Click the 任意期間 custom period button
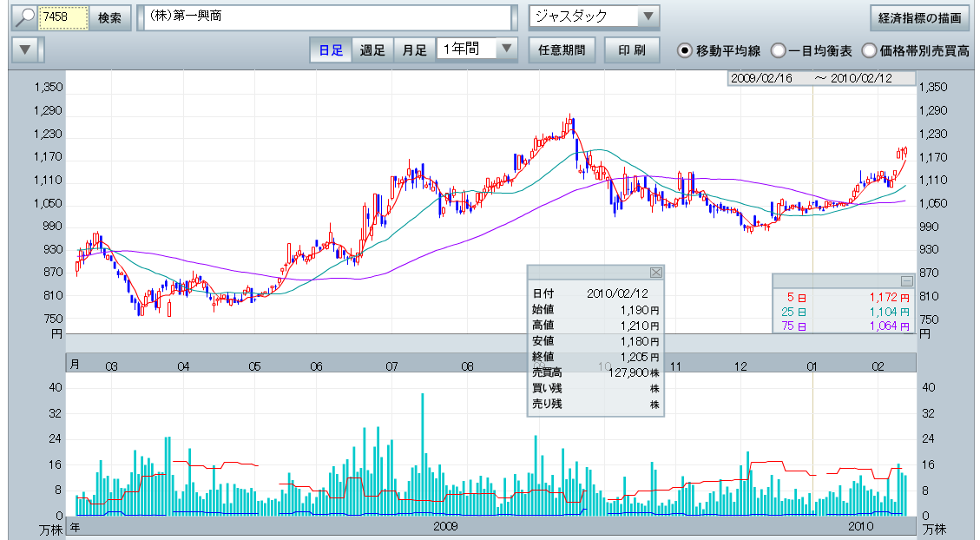Screen dimensions: 980x540 pos(561,49)
